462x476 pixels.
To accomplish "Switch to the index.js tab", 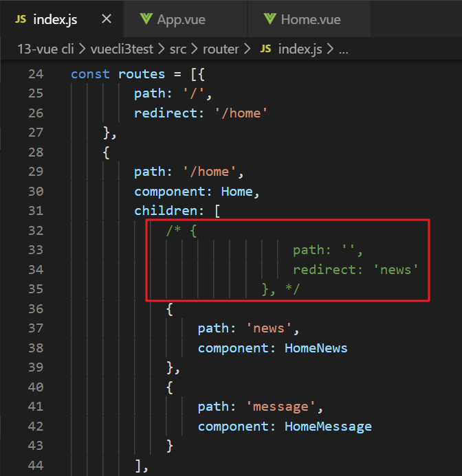I will [x=62, y=19].
